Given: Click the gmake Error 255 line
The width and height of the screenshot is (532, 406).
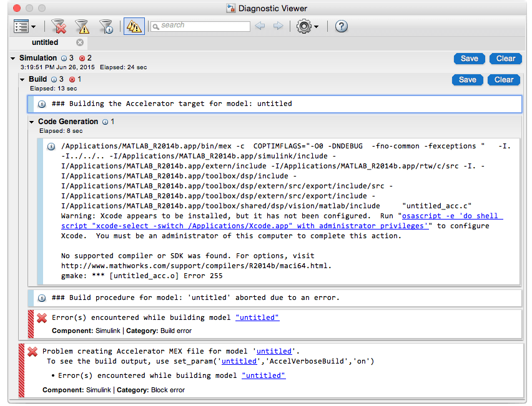Looking at the screenshot, I should coord(142,276).
